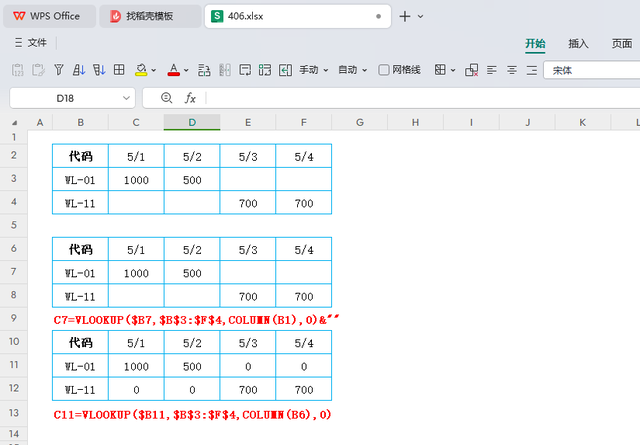
Task: Click cell E11 with value 0
Action: (x=248, y=366)
